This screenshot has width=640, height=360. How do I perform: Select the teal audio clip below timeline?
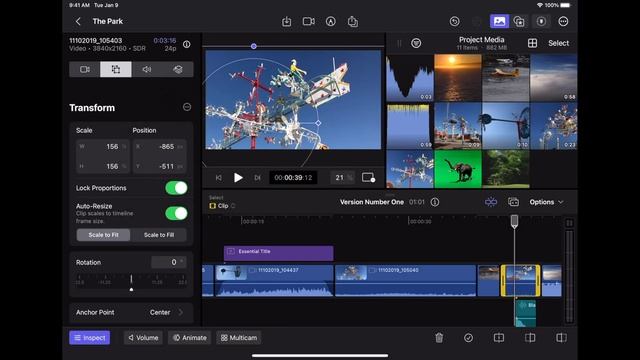[x=526, y=313]
